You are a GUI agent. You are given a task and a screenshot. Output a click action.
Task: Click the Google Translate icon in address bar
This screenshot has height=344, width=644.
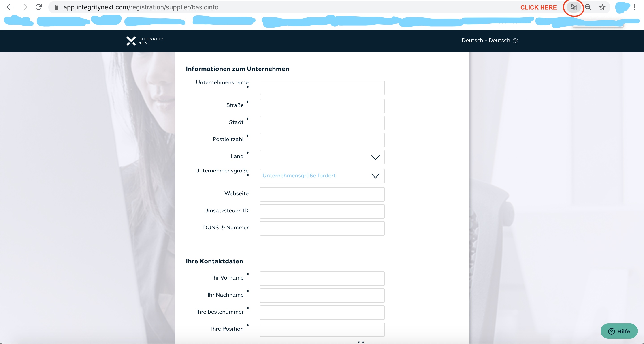click(574, 7)
